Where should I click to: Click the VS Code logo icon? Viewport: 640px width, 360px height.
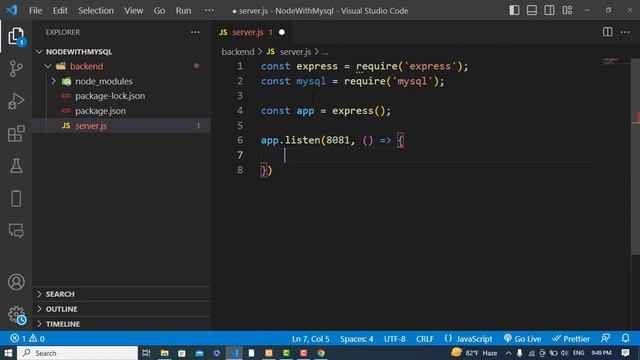click(x=12, y=10)
